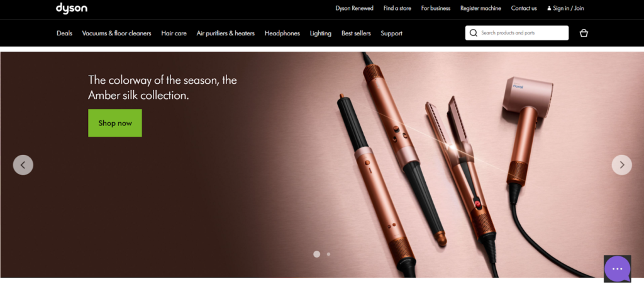The image size is (644, 291).
Task: Expand the Vacuums & floor cleaners menu
Action: [x=116, y=33]
